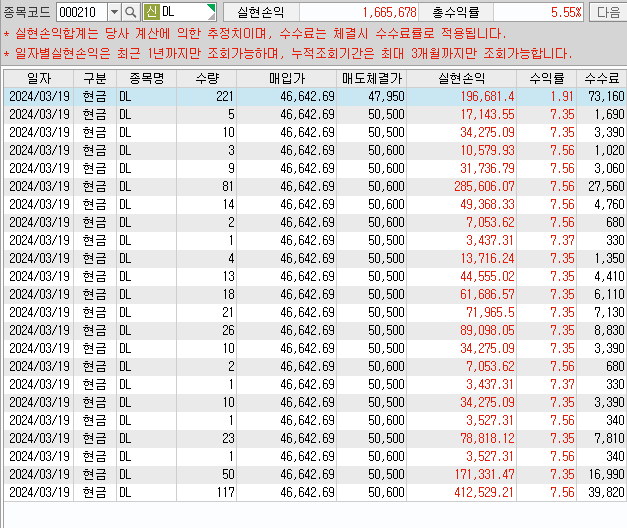627x528 pixels.
Task: Select the row with quantity 221
Action: point(315,96)
